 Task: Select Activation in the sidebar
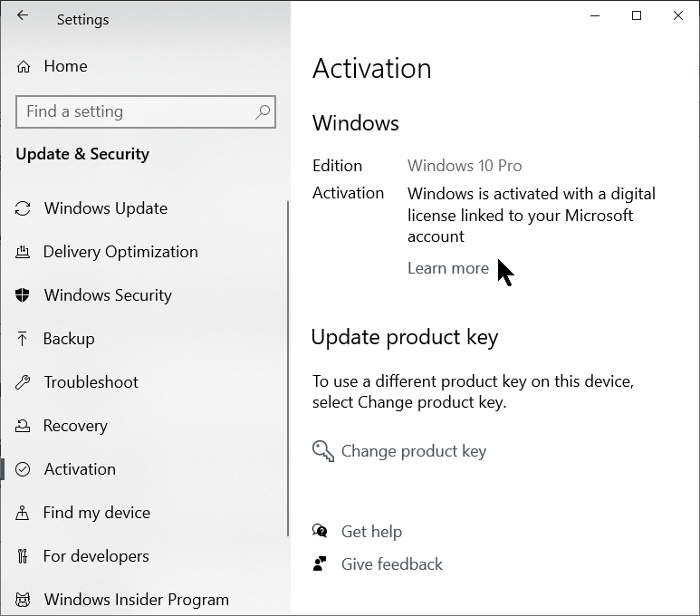click(80, 469)
